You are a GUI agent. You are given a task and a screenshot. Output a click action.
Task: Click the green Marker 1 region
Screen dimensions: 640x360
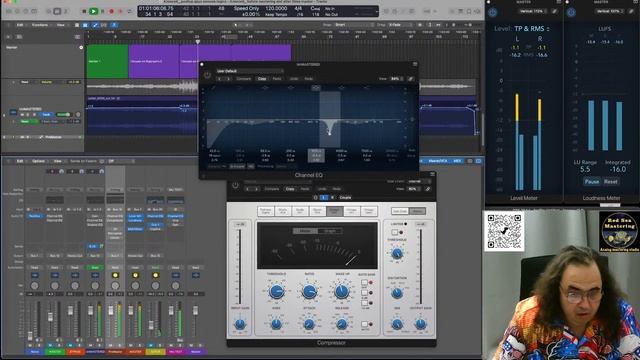coord(108,61)
